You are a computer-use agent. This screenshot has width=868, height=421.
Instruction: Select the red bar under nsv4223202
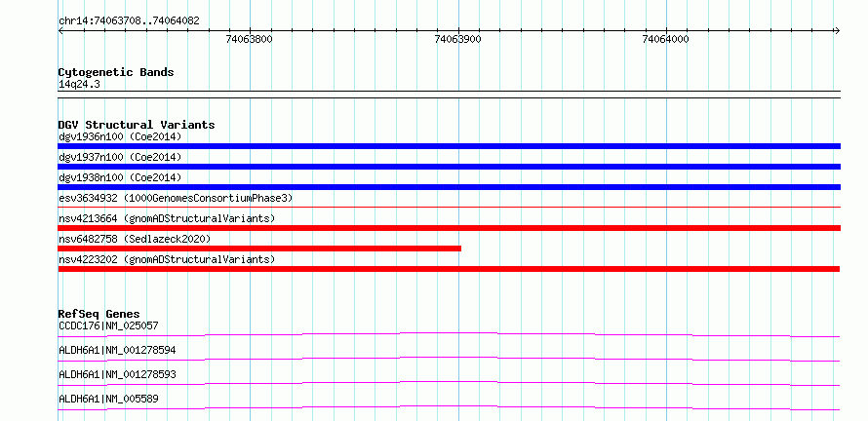tap(449, 269)
